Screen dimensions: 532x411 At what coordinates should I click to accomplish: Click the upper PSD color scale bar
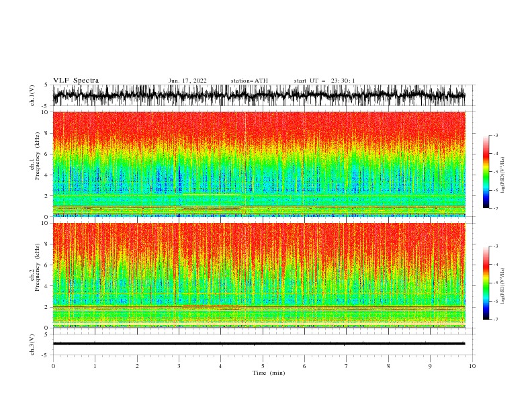(486, 172)
